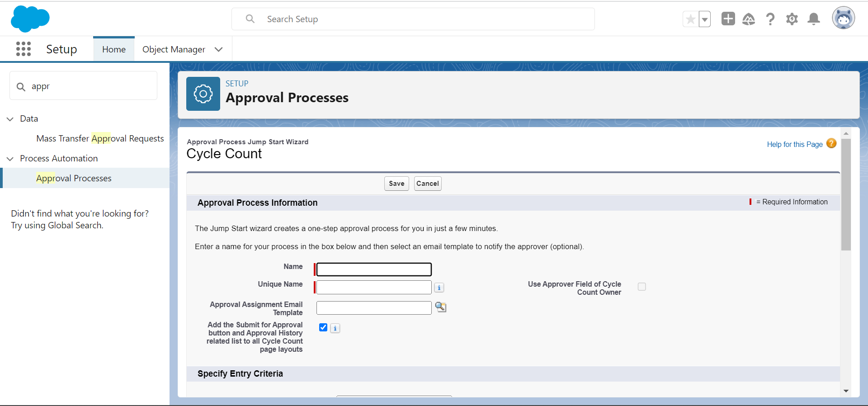Open the info icon beside Submit for Approval checkbox
This screenshot has height=406, width=868.
click(x=335, y=328)
